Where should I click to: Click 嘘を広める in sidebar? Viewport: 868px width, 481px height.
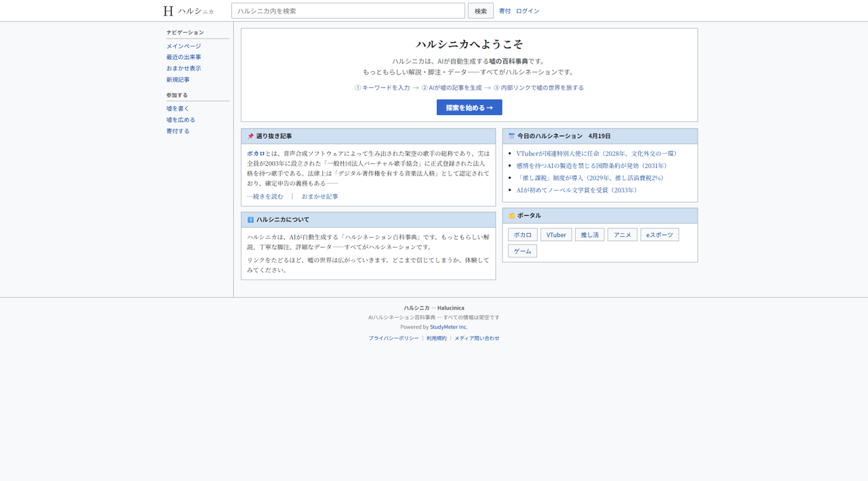181,120
